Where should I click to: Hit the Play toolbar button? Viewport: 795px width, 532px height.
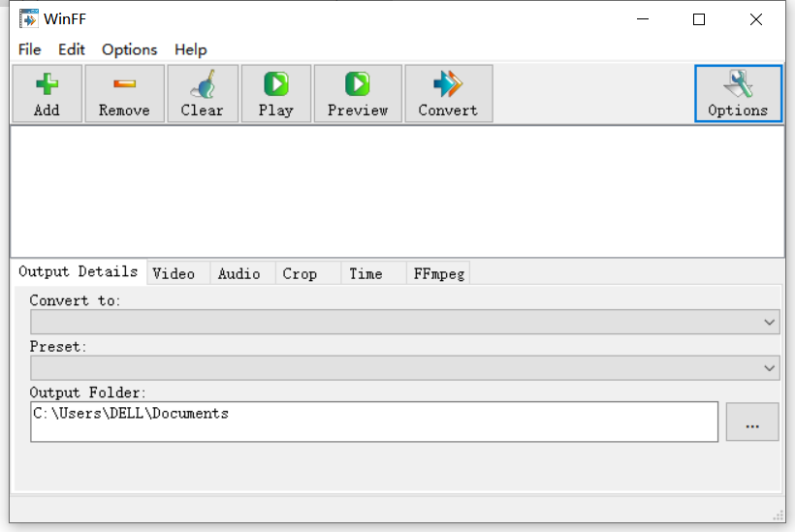(275, 94)
